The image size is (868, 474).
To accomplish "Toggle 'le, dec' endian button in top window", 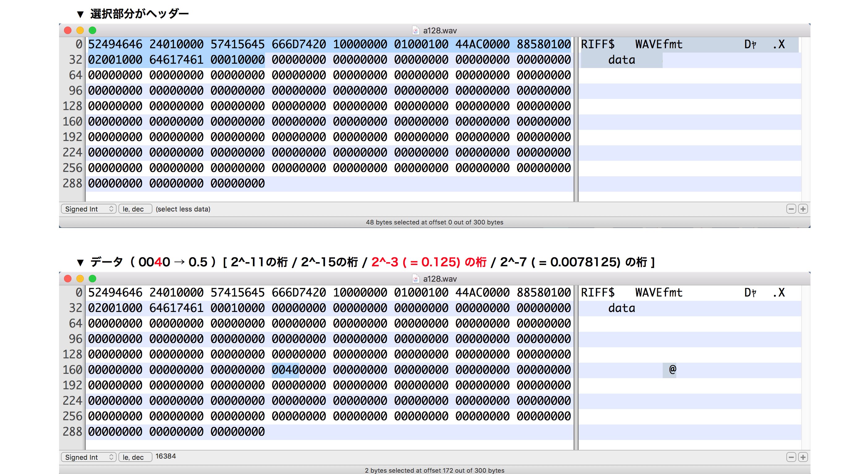I will point(135,209).
